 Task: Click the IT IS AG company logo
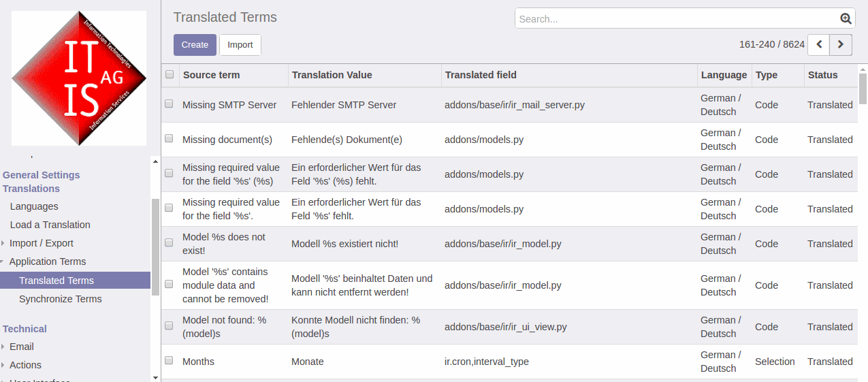pos(79,78)
